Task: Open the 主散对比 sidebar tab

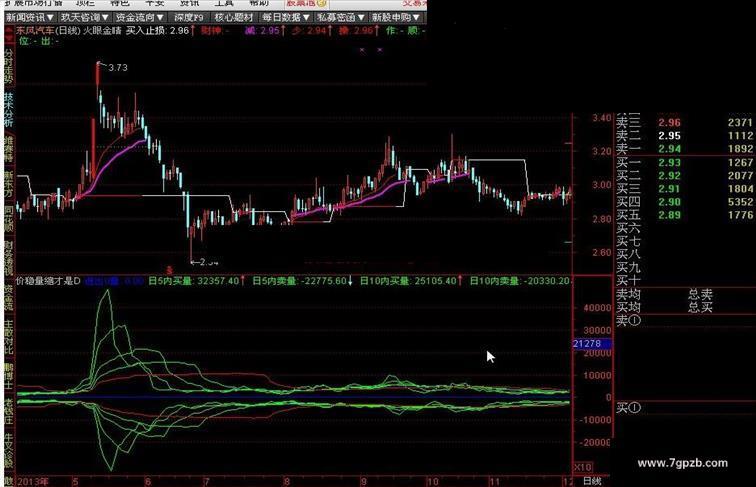Action: pyautogui.click(x=9, y=337)
